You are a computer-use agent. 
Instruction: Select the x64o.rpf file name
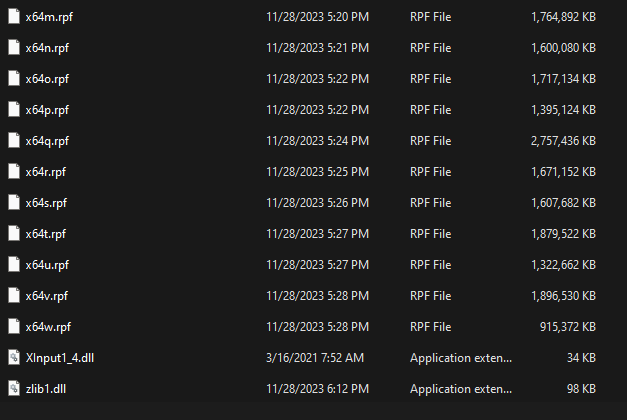pyautogui.click(x=46, y=79)
